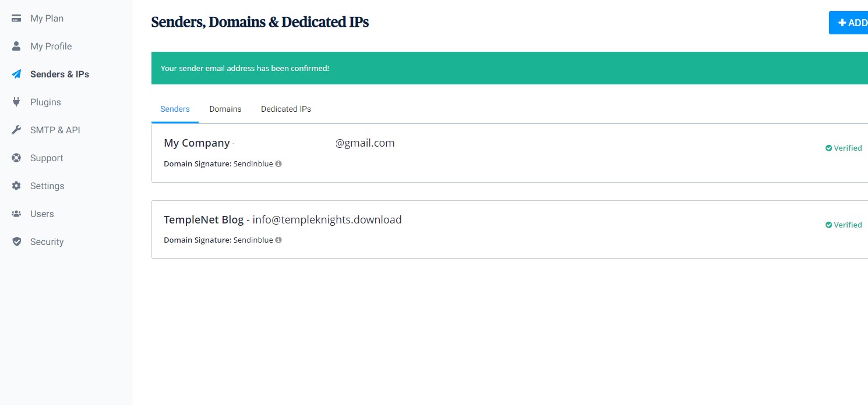This screenshot has height=405, width=868.
Task: Click the lifebuoy Support icon
Action: click(16, 158)
